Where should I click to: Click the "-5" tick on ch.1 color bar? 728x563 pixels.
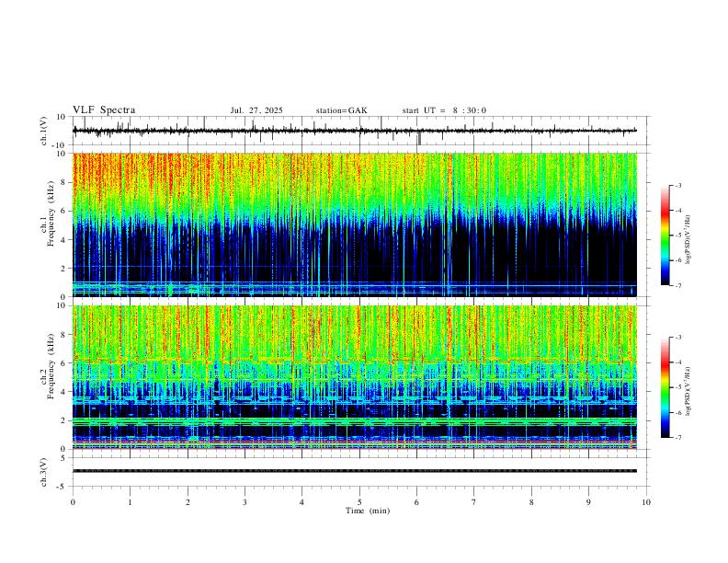[677, 236]
